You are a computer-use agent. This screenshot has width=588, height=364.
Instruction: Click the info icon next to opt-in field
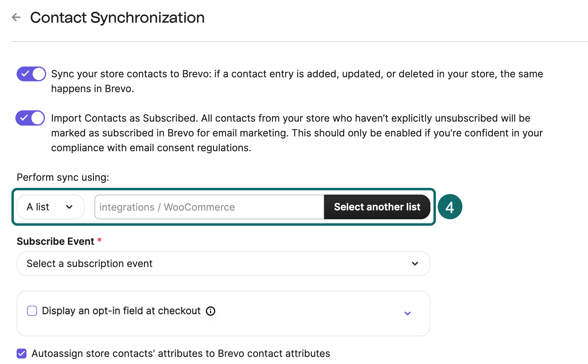point(211,311)
